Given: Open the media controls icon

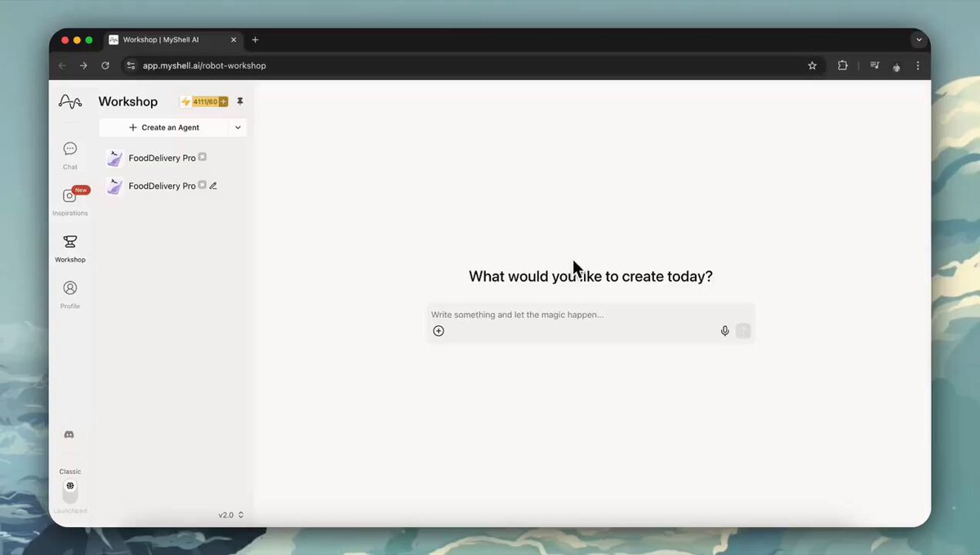Looking at the screenshot, I should click(x=875, y=65).
